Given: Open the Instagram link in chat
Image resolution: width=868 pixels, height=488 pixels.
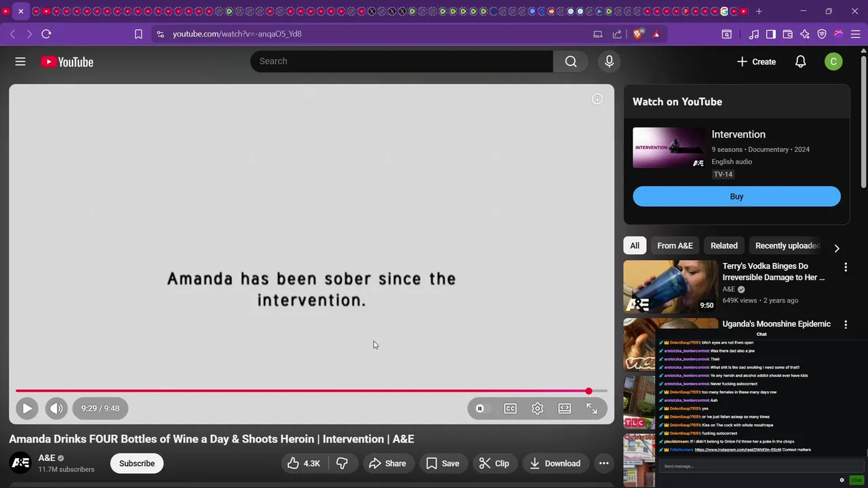Looking at the screenshot, I should 738,449.
